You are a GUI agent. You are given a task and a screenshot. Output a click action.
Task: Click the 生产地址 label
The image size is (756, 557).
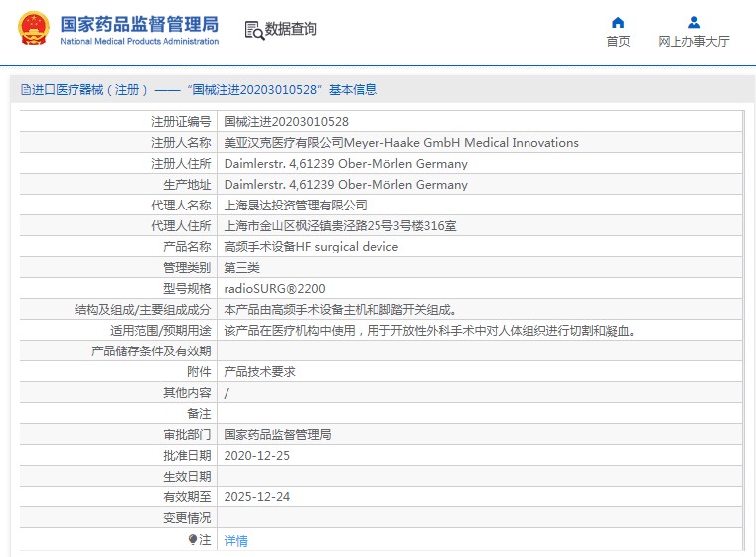pos(187,184)
